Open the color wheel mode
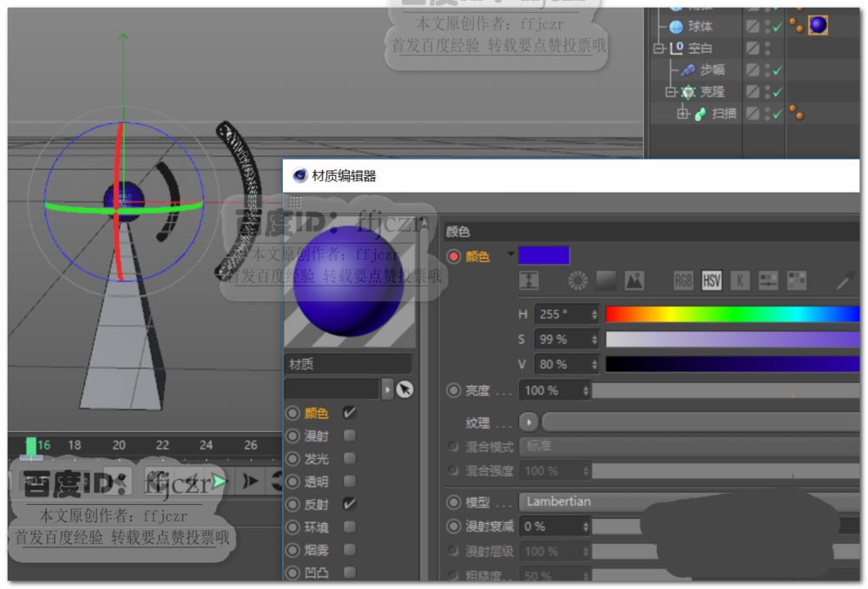Image resolution: width=868 pixels, height=589 pixels. coord(578,280)
